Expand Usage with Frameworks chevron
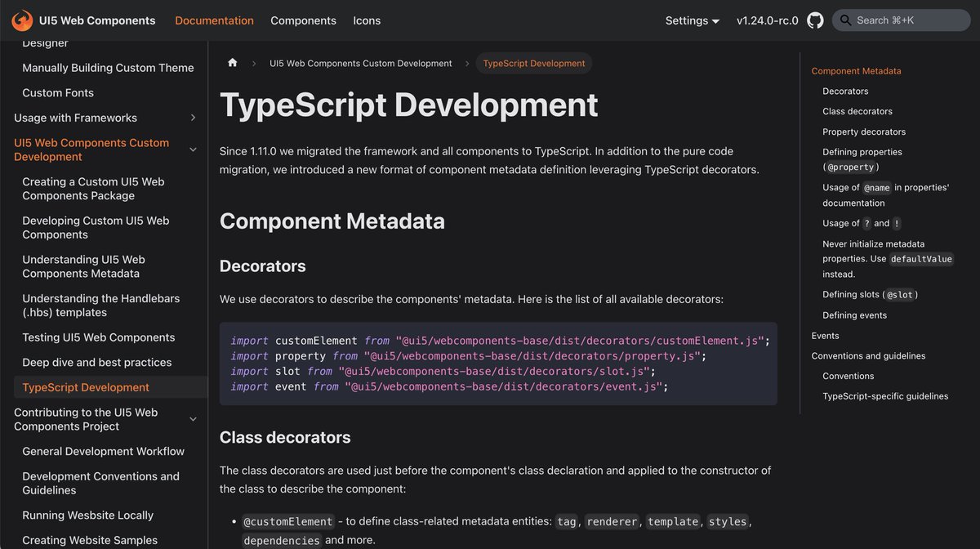The image size is (980, 549). point(194,118)
